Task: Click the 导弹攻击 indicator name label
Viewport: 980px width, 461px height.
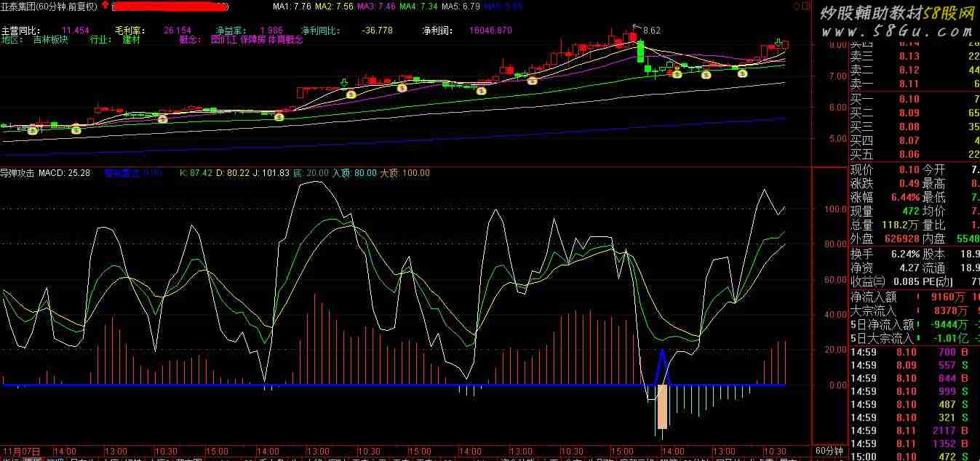Action: click(x=17, y=173)
